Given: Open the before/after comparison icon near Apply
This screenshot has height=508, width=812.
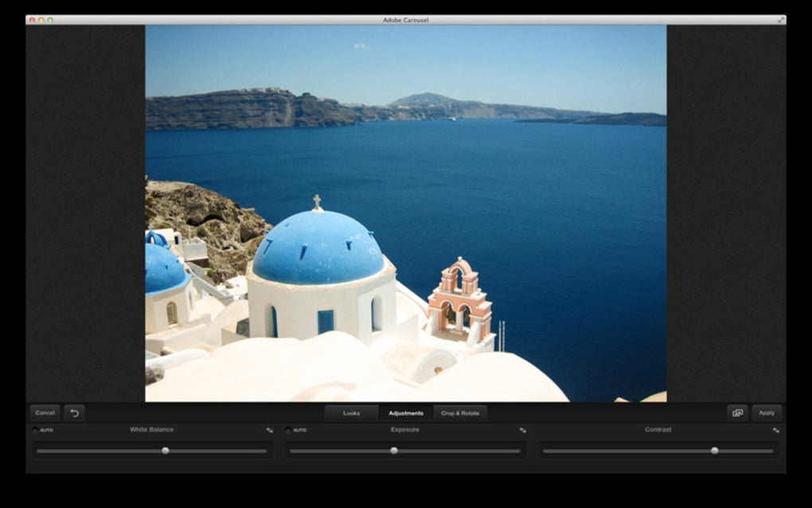Looking at the screenshot, I should point(738,413).
